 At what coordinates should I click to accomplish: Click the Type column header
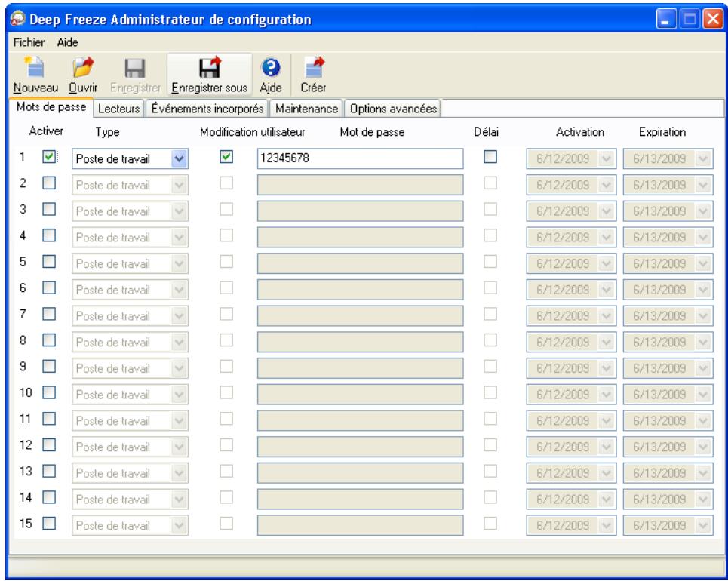click(107, 132)
